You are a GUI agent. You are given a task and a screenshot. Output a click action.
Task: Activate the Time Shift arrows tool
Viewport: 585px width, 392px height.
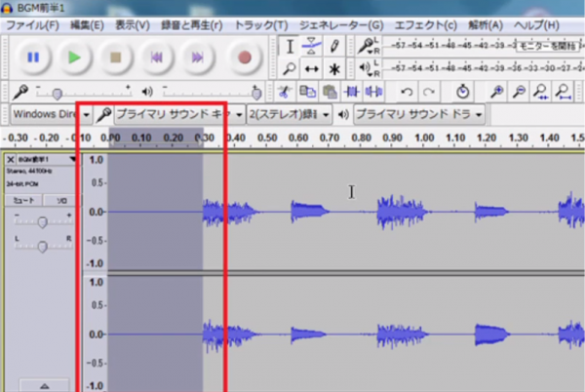click(x=312, y=69)
